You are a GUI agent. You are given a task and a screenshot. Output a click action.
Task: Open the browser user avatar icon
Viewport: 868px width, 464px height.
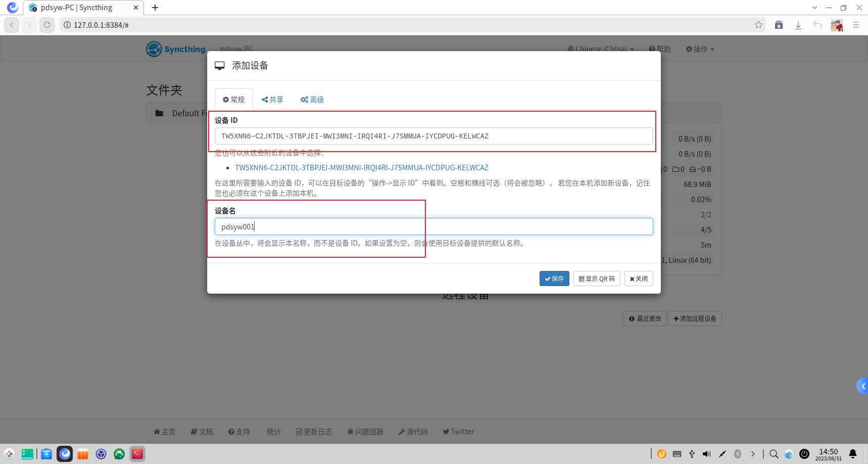[x=837, y=25]
